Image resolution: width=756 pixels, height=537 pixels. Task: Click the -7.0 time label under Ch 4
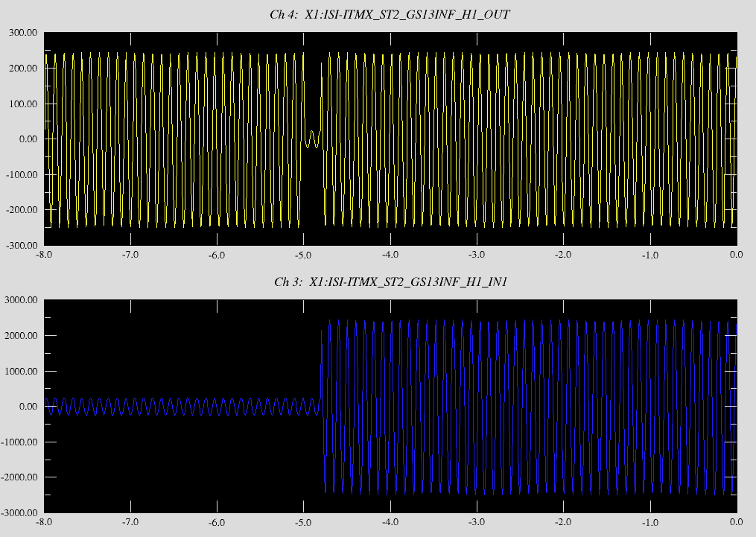[130, 255]
